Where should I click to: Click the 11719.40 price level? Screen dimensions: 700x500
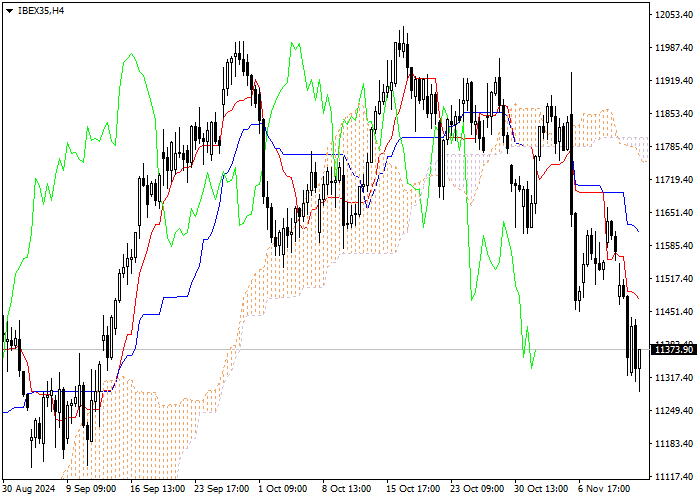tap(674, 180)
